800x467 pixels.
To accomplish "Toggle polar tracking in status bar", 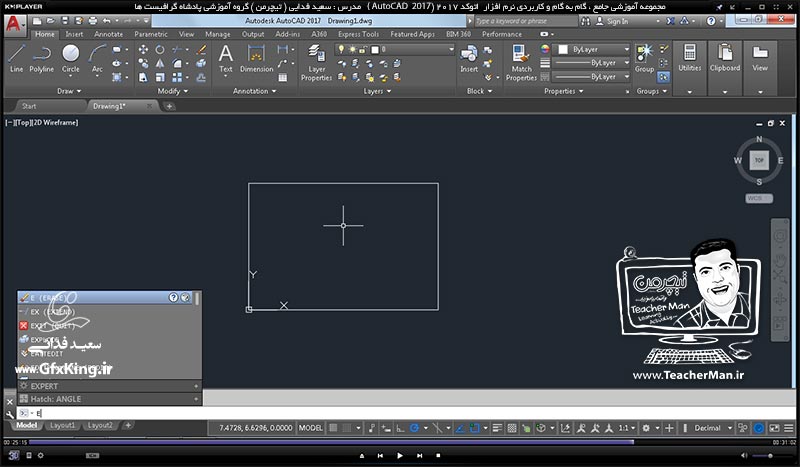I will (x=414, y=428).
